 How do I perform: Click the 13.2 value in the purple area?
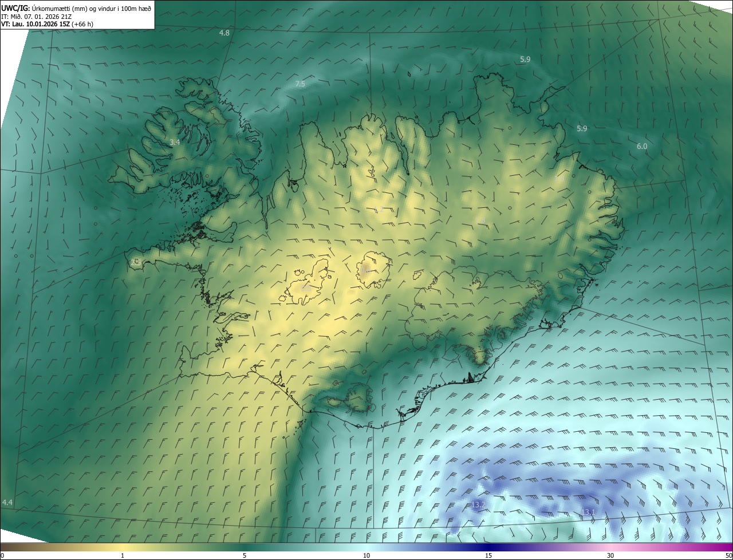pos(478,504)
